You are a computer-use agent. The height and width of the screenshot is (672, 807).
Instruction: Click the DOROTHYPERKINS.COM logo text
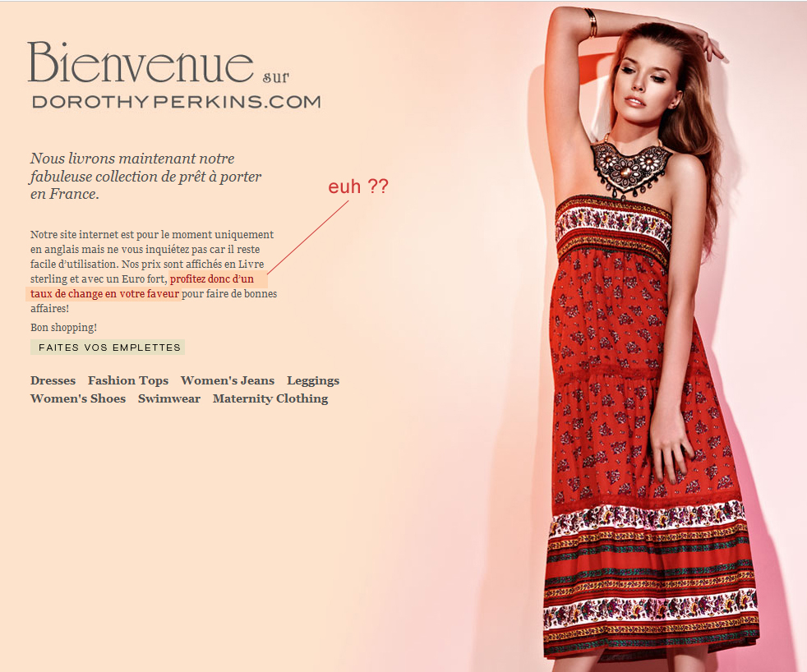177,101
